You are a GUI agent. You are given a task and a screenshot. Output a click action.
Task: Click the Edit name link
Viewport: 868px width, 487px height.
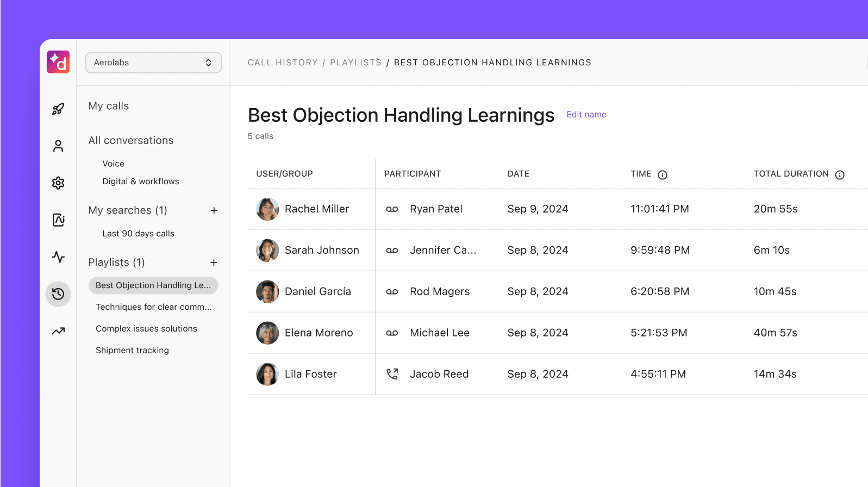(586, 115)
